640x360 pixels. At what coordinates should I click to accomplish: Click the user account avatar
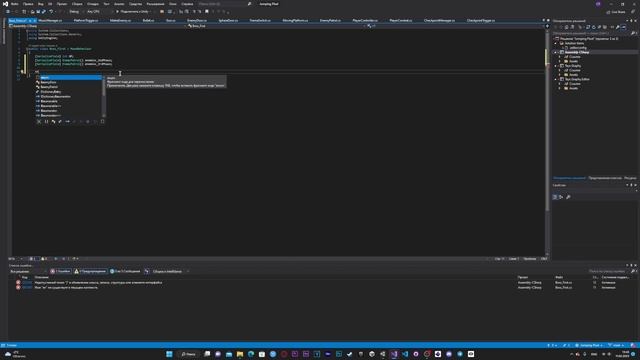tap(598, 4)
